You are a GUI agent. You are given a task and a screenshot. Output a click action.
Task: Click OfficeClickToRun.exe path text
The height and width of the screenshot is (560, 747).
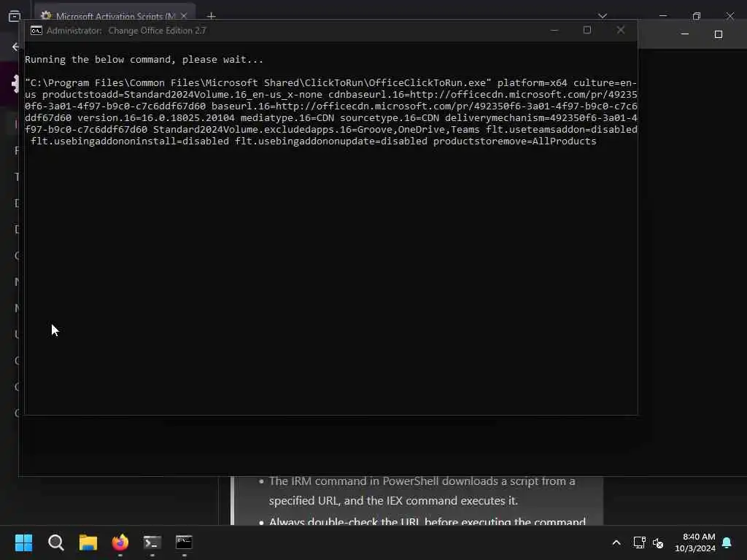pos(258,83)
